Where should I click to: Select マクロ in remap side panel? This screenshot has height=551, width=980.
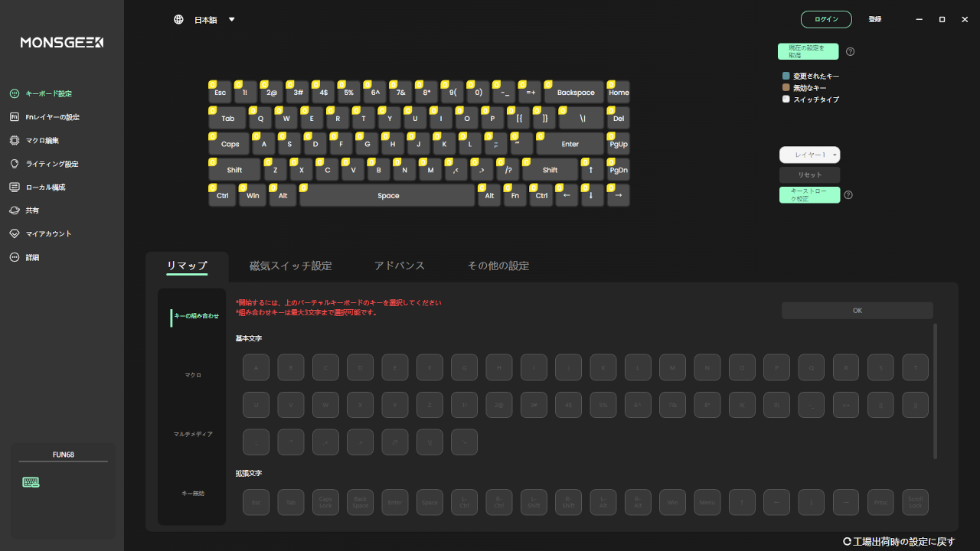pos(193,375)
